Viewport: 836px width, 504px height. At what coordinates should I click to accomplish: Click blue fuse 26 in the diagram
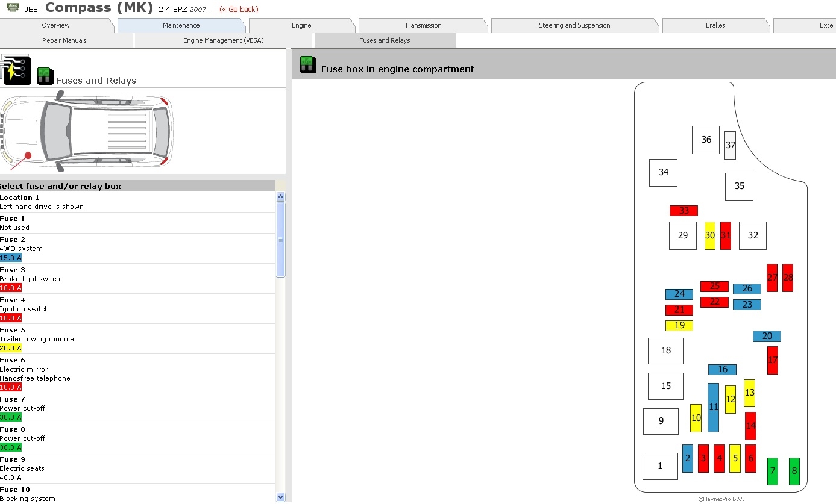click(x=747, y=289)
